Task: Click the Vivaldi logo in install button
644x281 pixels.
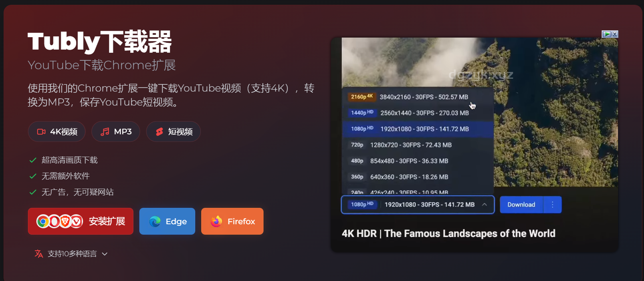Action: [76, 221]
